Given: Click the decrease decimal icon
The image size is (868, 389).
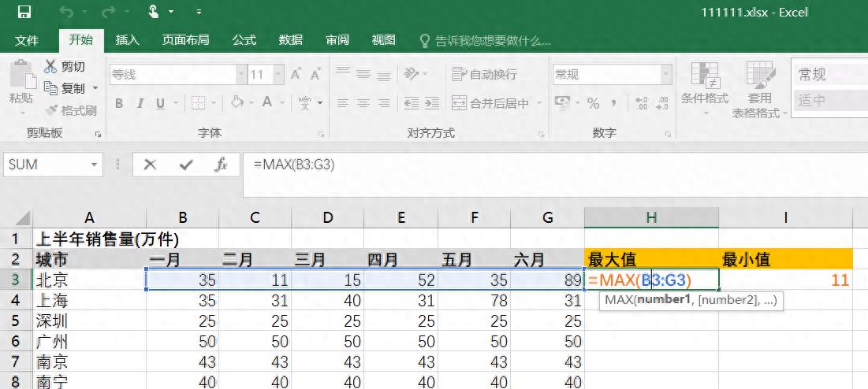Looking at the screenshot, I should 661,103.
